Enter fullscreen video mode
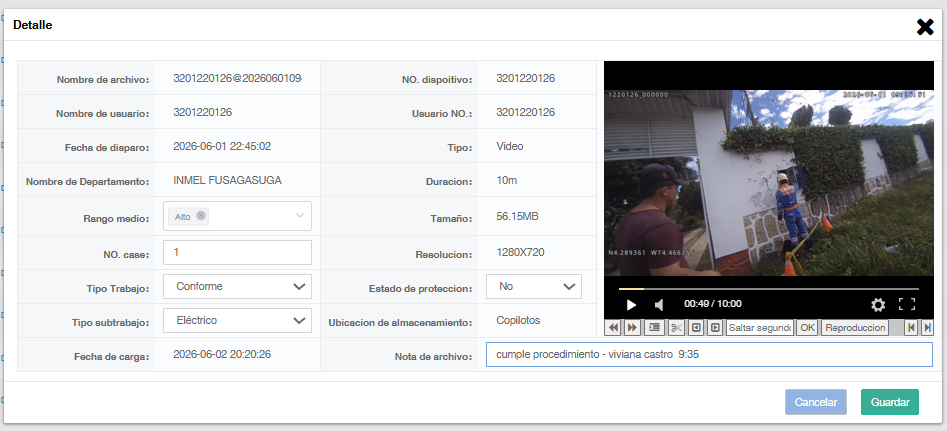Viewport: 947px width, 431px height. click(907, 304)
